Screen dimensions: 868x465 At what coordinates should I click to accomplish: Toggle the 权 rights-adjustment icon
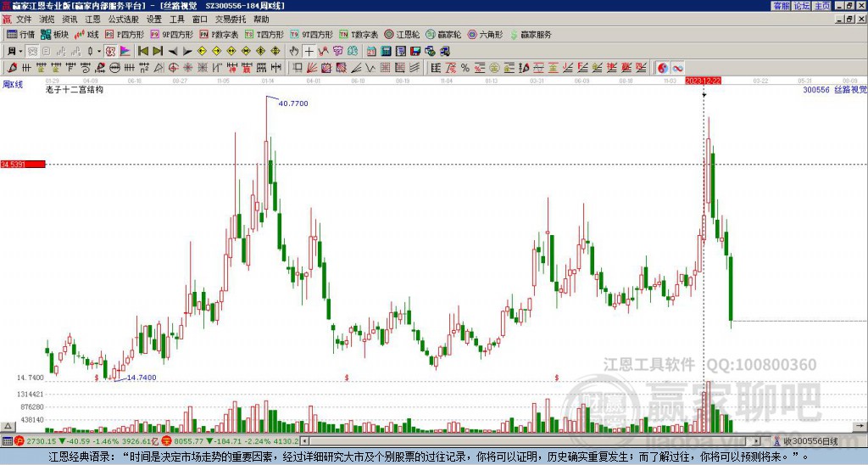click(110, 52)
